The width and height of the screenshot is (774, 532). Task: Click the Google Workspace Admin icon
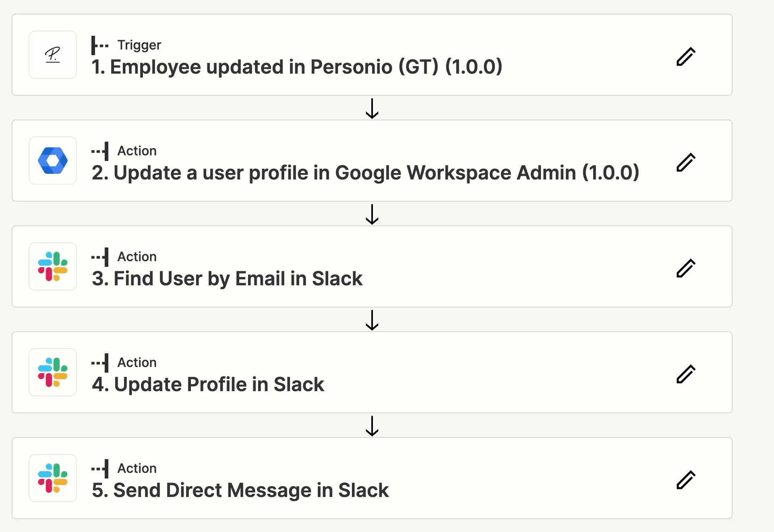(x=53, y=161)
